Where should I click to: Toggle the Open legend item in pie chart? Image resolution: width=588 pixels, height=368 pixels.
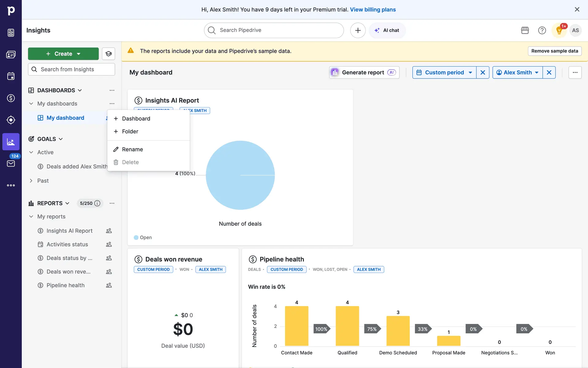click(143, 237)
